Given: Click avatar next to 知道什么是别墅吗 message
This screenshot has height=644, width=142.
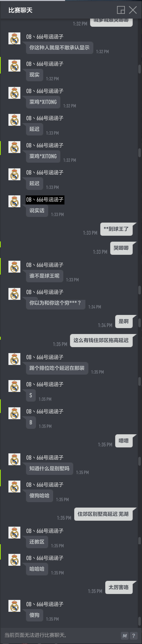Looking at the screenshot, I should click(x=14, y=459).
